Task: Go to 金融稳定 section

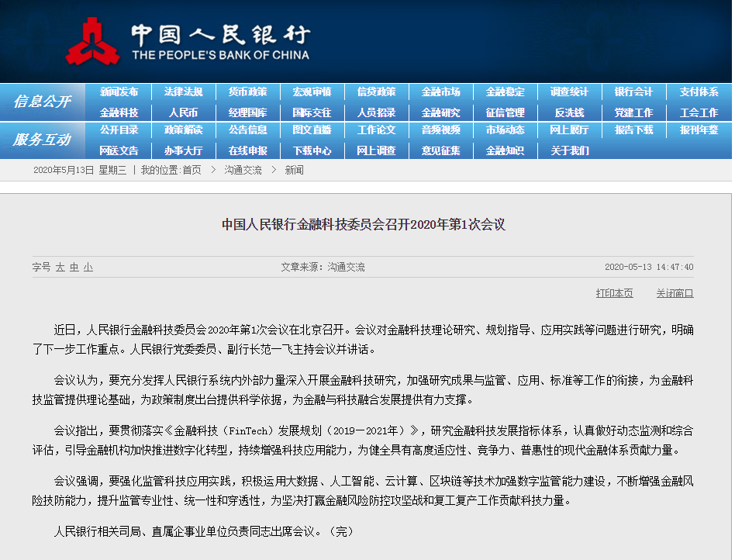Action: point(505,92)
